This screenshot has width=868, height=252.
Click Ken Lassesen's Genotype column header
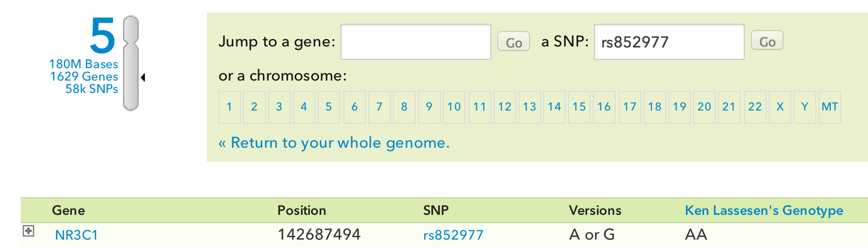[764, 210]
